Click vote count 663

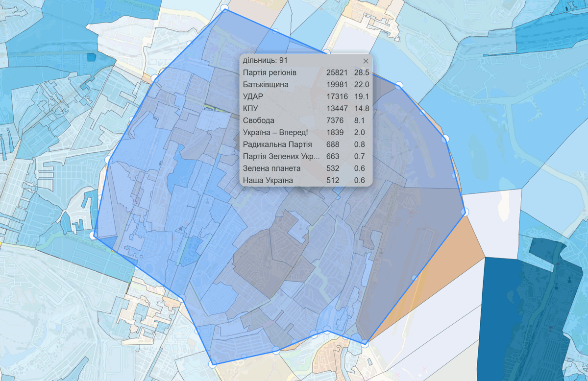point(333,157)
